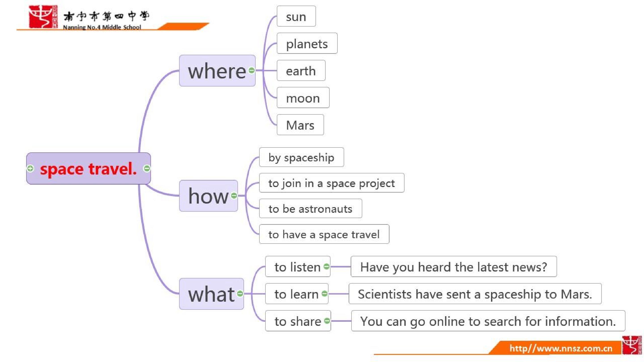The image size is (644, 362).
Task: Open the www.nnsz.com.cn link
Action: pos(561,348)
